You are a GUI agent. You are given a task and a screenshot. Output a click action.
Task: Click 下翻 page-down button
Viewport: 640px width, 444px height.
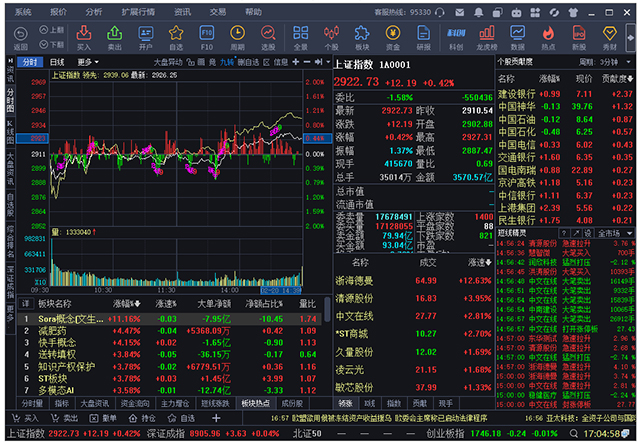(51, 44)
